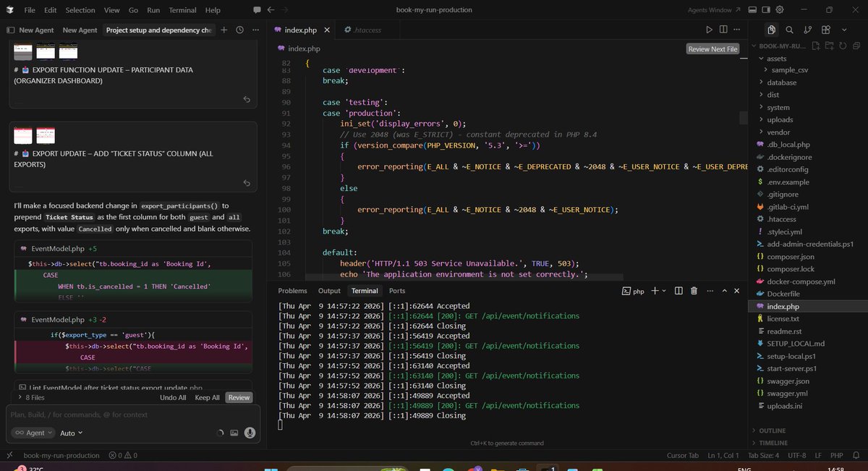The height and width of the screenshot is (471, 868).
Task: Expand the 8 Files changes list
Action: [x=32, y=397]
